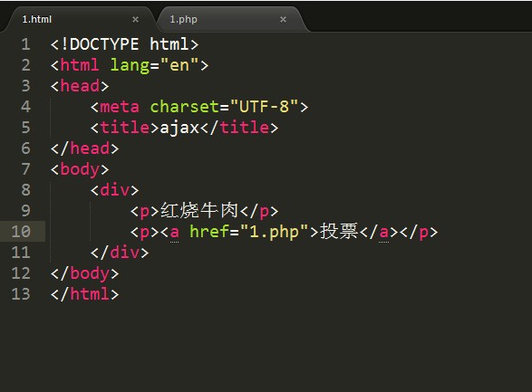Click line number 8 in the gutter
Viewport: 532px width, 392px height.
tap(25, 190)
